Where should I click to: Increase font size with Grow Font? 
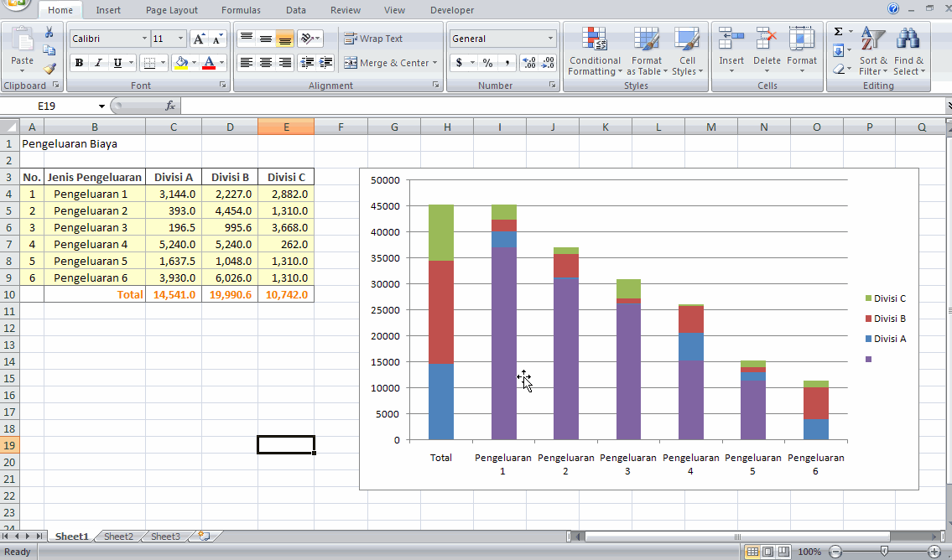pyautogui.click(x=199, y=39)
